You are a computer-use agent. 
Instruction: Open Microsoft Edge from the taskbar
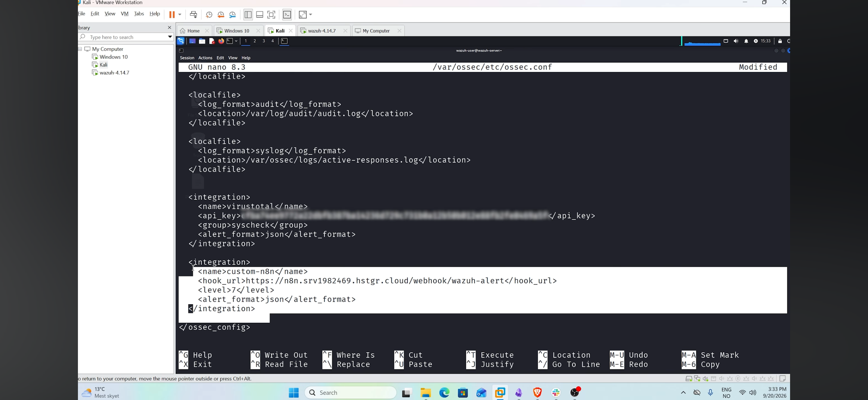point(445,393)
